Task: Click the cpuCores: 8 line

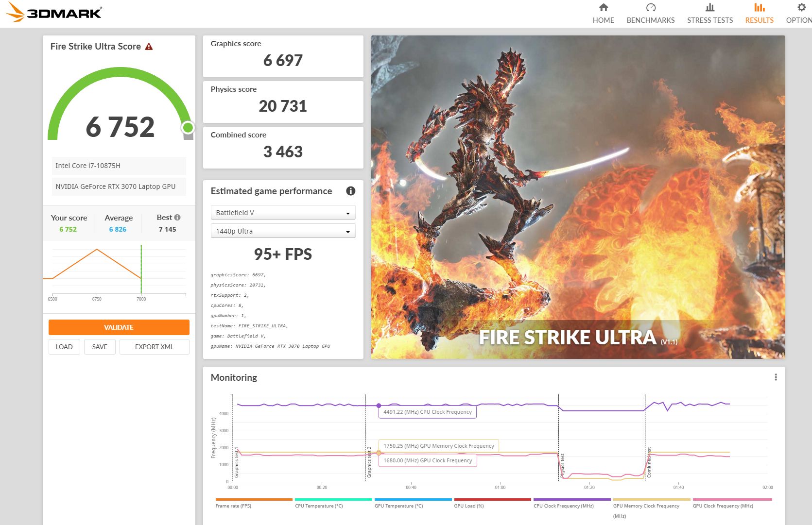Action: tap(227, 305)
